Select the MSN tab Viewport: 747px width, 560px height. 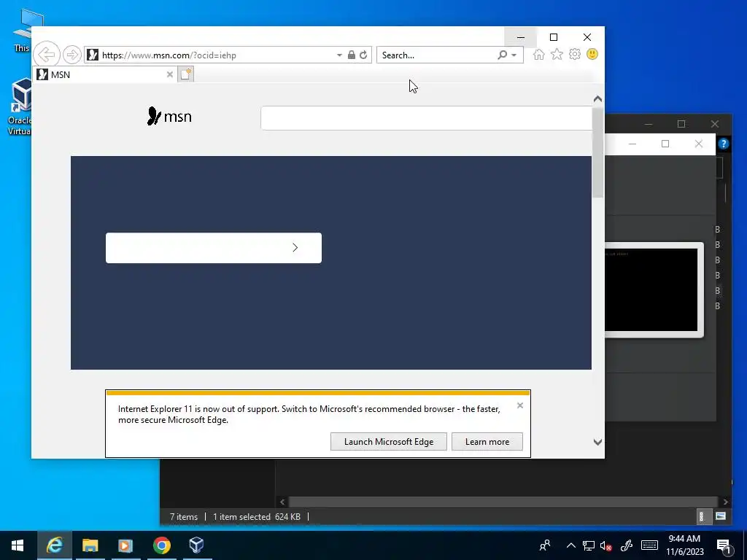pos(106,74)
